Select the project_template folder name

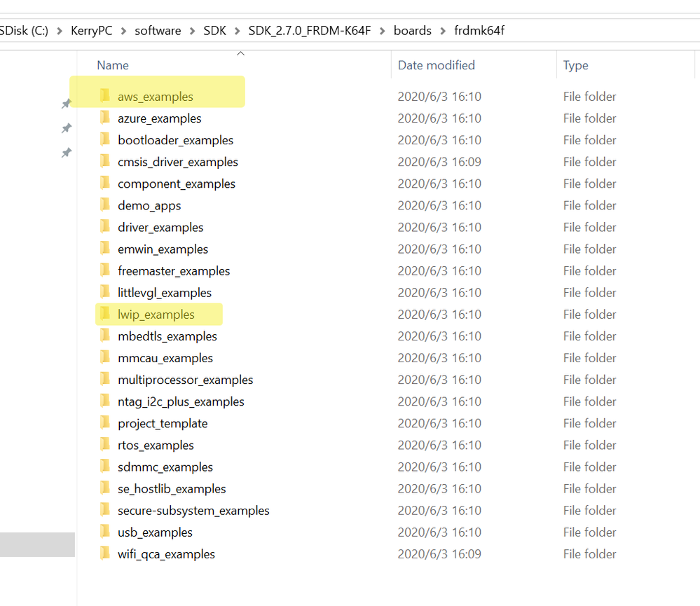coord(163,423)
